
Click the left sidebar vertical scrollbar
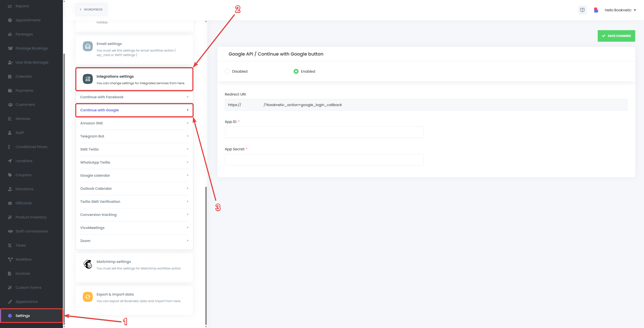[x=64, y=189]
